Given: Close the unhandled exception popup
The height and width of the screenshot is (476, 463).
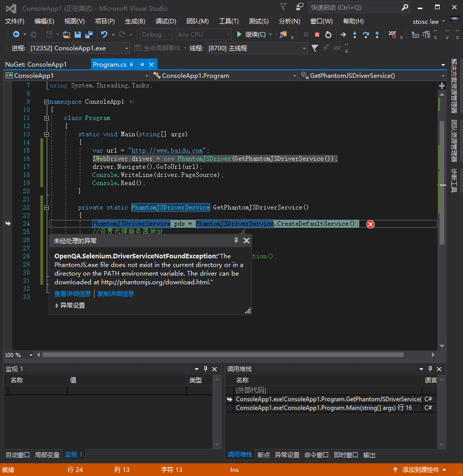Looking at the screenshot, I should pyautogui.click(x=246, y=241).
